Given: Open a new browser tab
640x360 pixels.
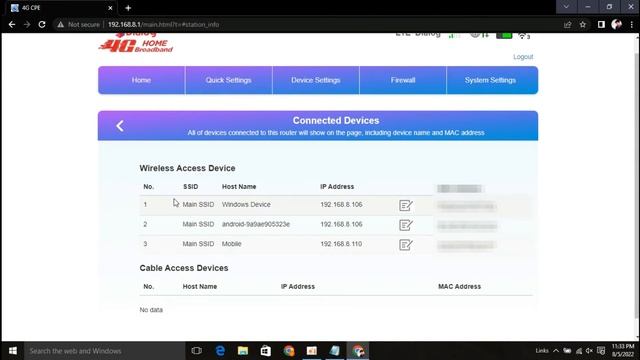Looking at the screenshot, I should pyautogui.click(x=128, y=8).
